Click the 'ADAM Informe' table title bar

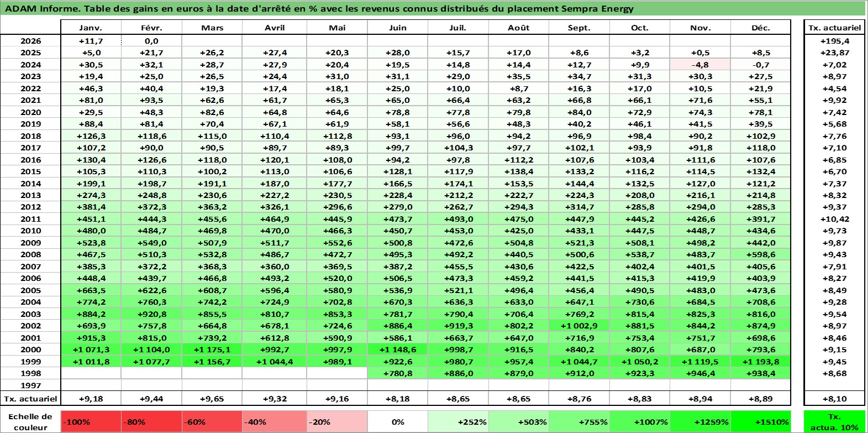(x=433, y=8)
